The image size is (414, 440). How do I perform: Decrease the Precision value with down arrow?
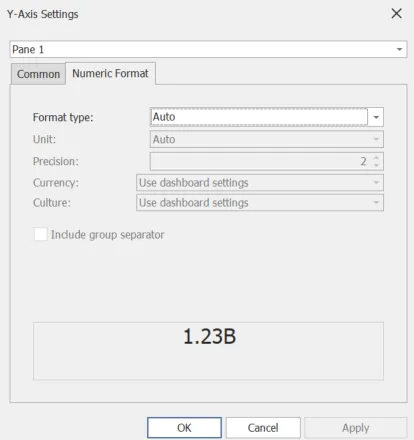pos(376,165)
